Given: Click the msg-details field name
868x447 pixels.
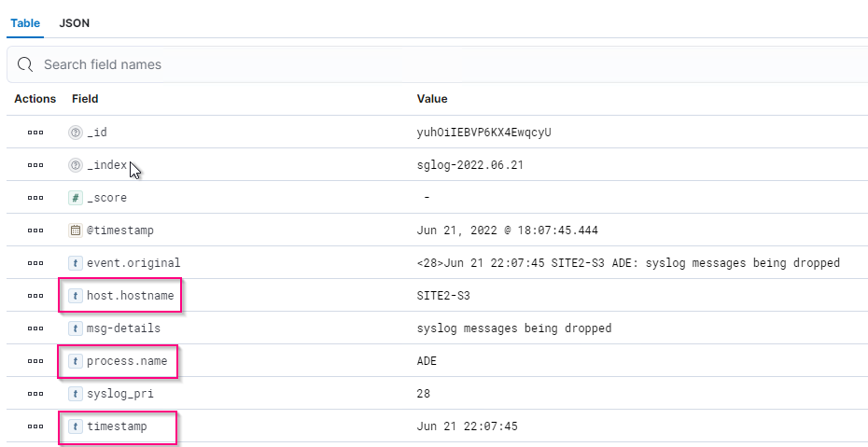Looking at the screenshot, I should pos(123,328).
